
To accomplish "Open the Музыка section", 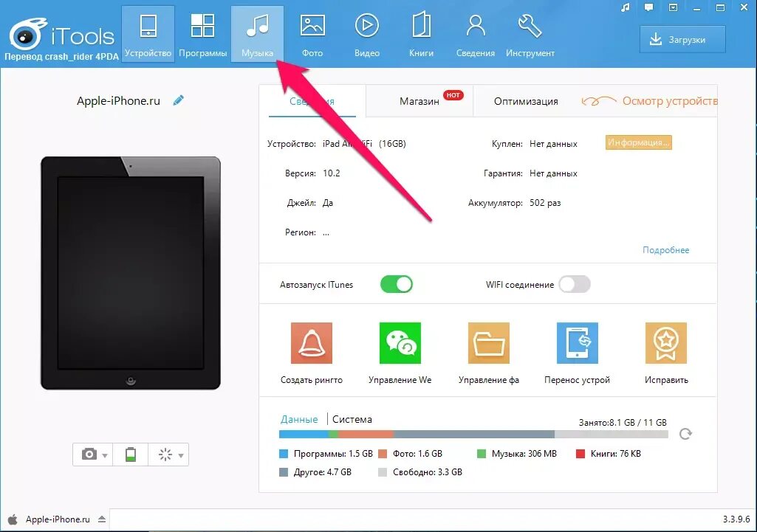I will click(257, 34).
